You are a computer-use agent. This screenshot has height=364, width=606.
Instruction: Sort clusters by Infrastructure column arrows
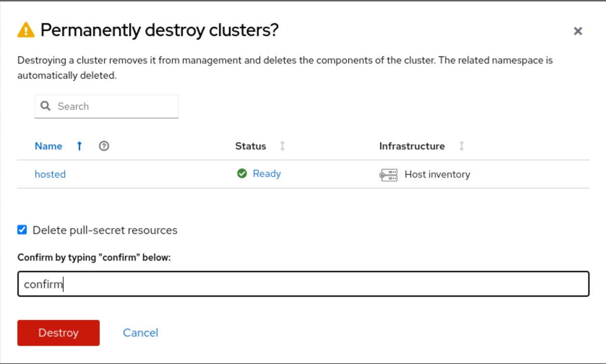pyautogui.click(x=461, y=146)
